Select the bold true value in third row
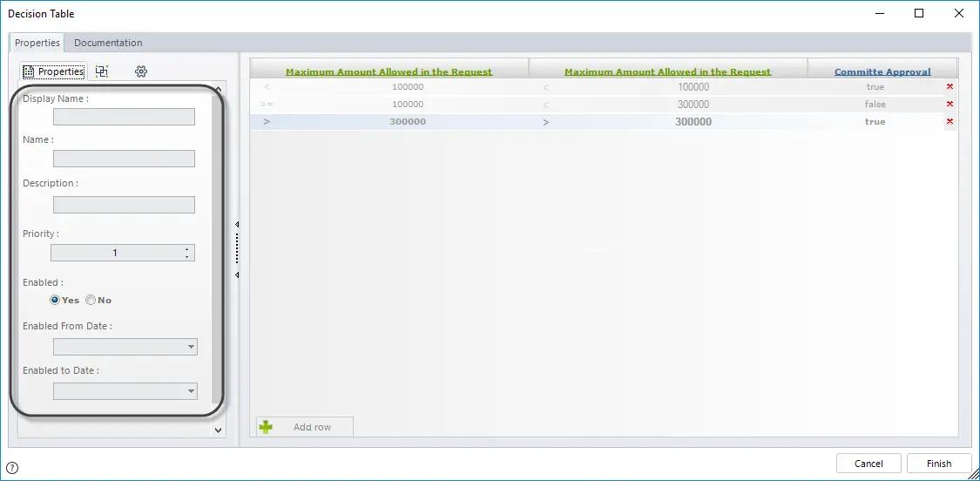Viewport: 980px width, 481px height. [875, 121]
